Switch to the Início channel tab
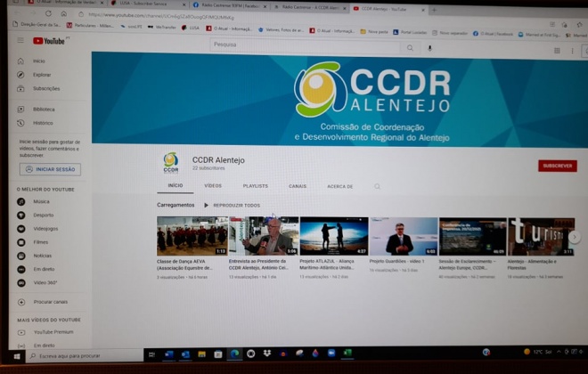This screenshot has height=374, width=588. click(x=176, y=185)
